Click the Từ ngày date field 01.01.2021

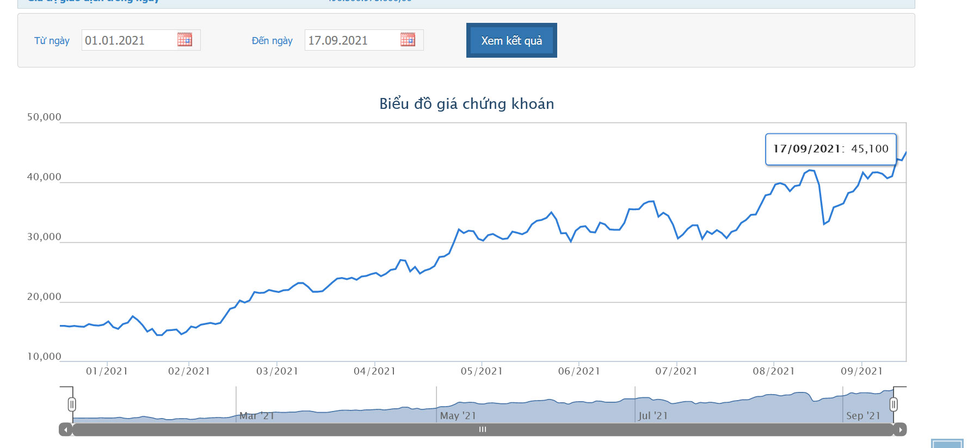(128, 40)
